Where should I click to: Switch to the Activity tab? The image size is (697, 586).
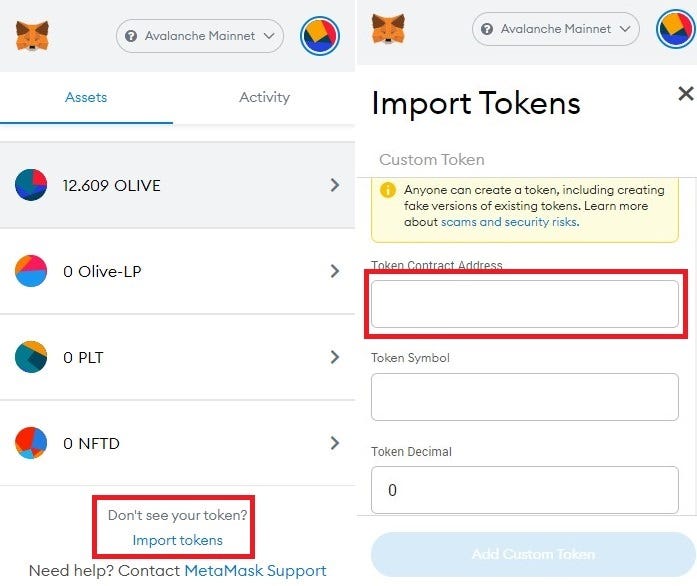[x=264, y=97]
